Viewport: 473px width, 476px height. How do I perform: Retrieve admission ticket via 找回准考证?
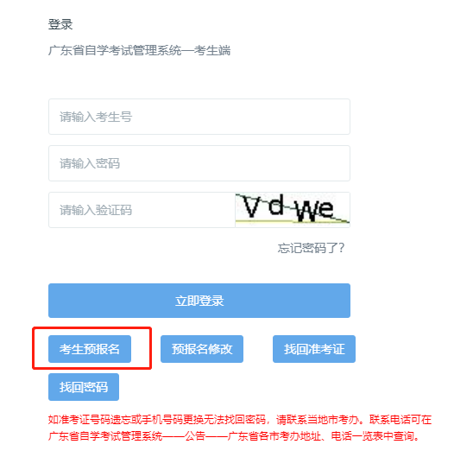314,349
